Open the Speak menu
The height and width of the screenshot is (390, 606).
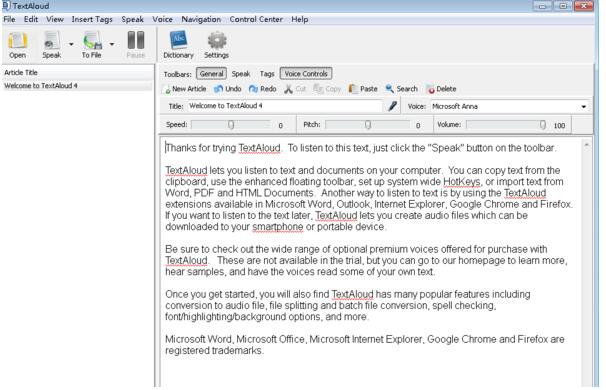(x=133, y=19)
